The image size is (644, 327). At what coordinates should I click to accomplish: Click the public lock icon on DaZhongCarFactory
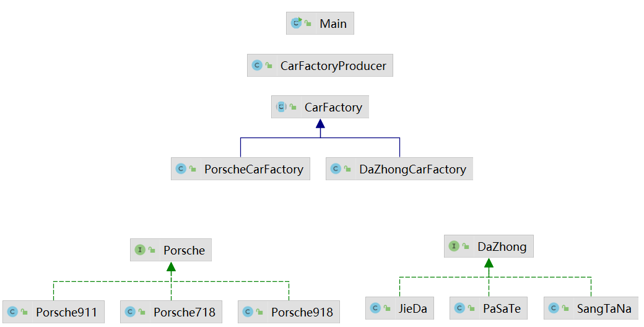tap(348, 169)
